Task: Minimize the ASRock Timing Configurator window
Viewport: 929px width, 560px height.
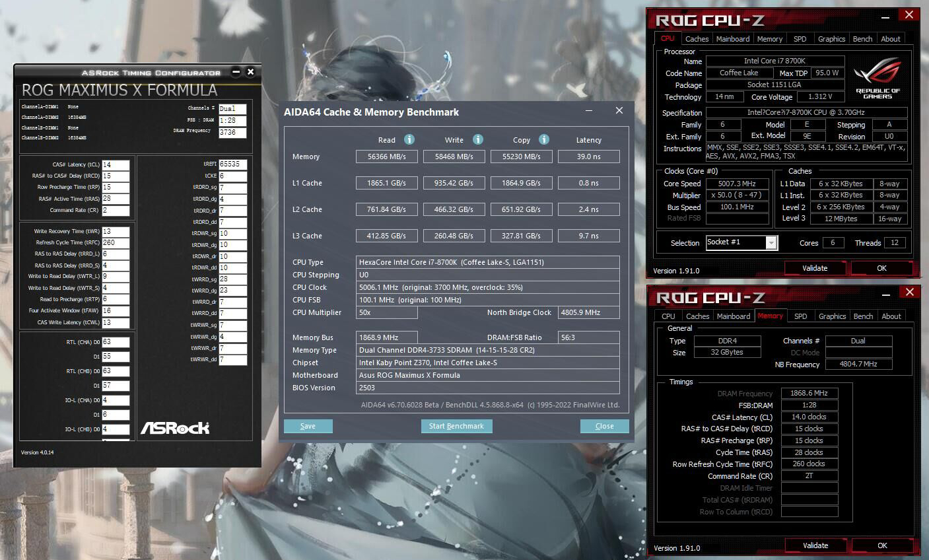Action: tap(236, 72)
